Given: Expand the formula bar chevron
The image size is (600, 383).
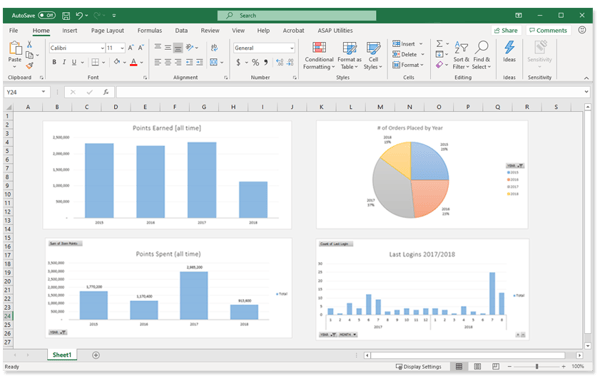Looking at the screenshot, I should coord(586,92).
